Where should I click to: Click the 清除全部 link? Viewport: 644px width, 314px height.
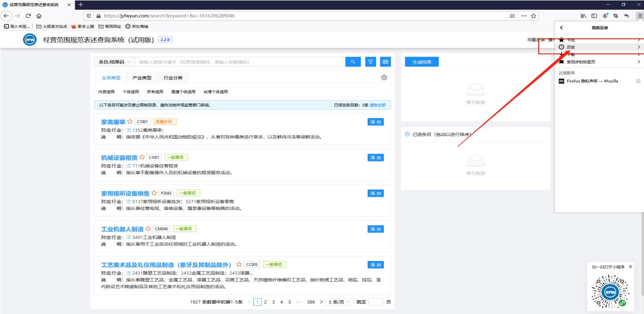point(377,105)
